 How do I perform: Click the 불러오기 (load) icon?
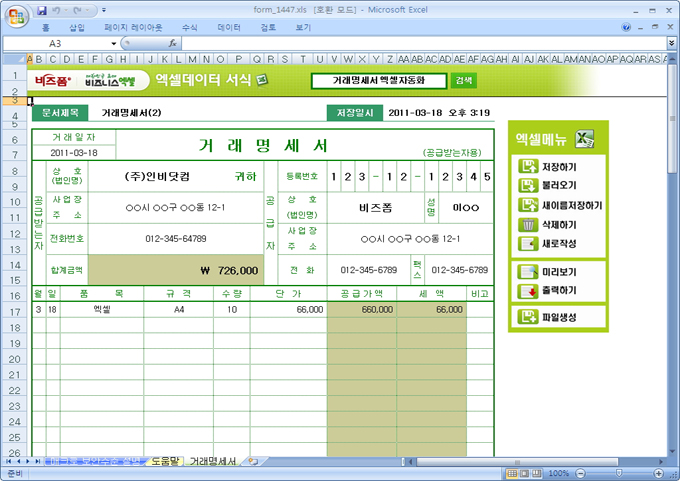528,185
